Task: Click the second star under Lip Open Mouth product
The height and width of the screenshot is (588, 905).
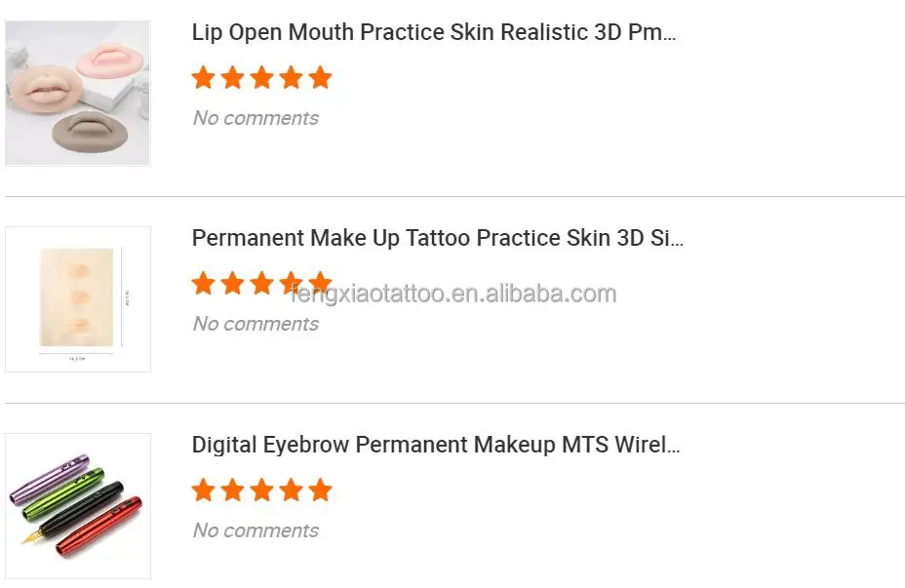Action: click(232, 78)
